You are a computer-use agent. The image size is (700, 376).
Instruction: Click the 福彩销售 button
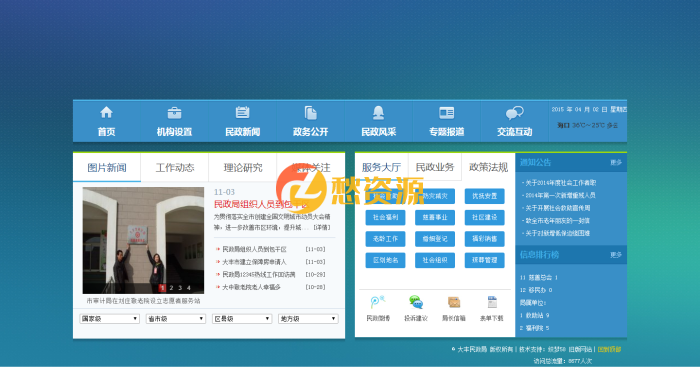click(x=484, y=239)
